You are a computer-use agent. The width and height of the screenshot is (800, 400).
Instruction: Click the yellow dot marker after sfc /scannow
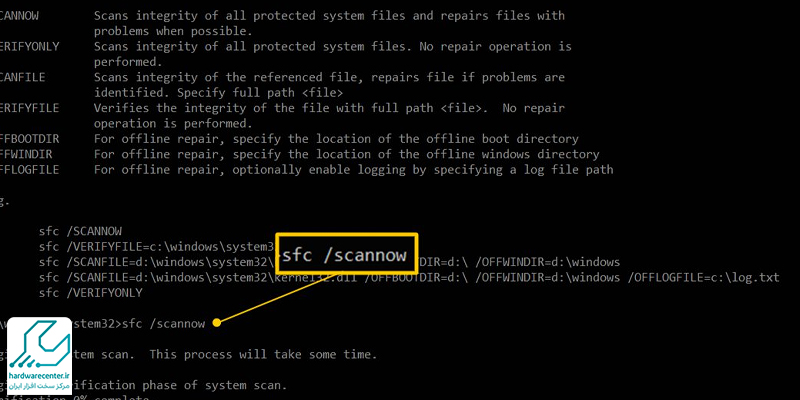(216, 322)
